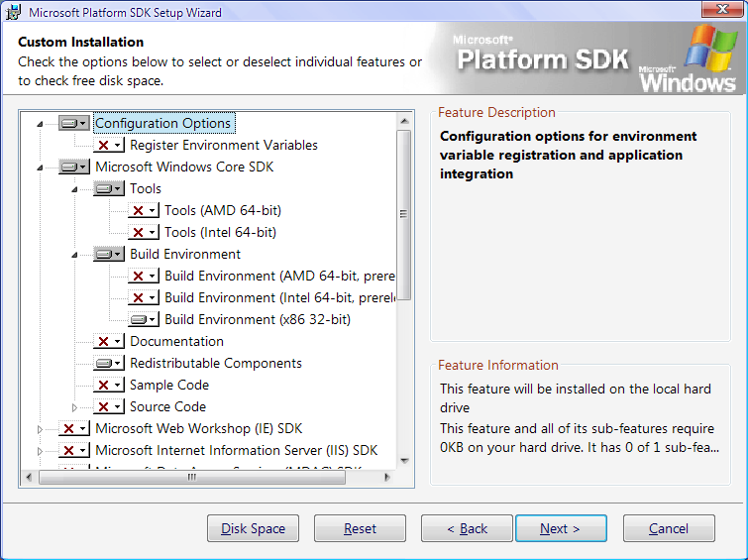Click the vertical scrollbar down arrow

pyautogui.click(x=404, y=461)
